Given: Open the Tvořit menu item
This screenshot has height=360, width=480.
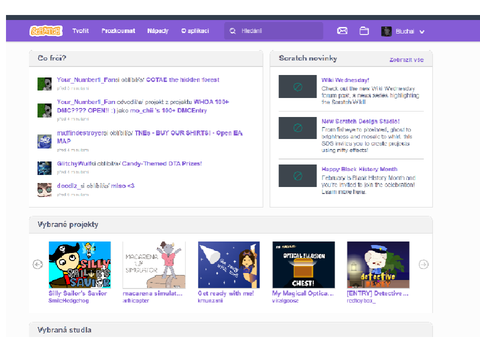Looking at the screenshot, I should 81,31.
